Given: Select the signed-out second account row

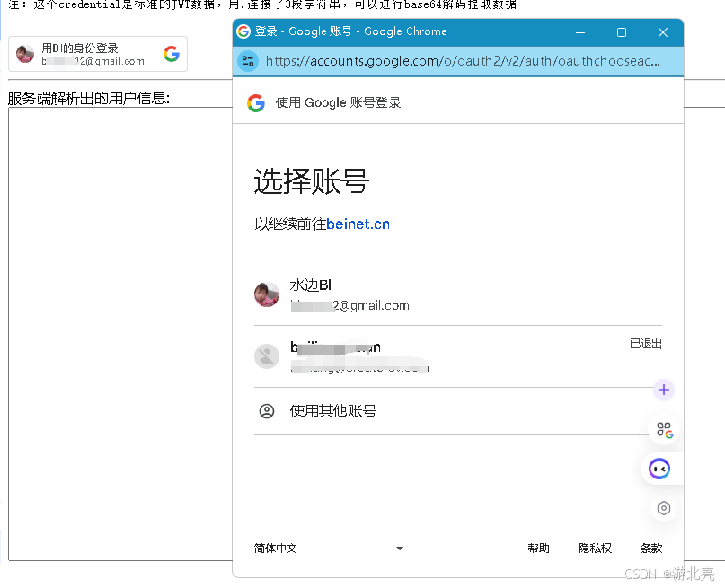Looking at the screenshot, I should (x=458, y=356).
